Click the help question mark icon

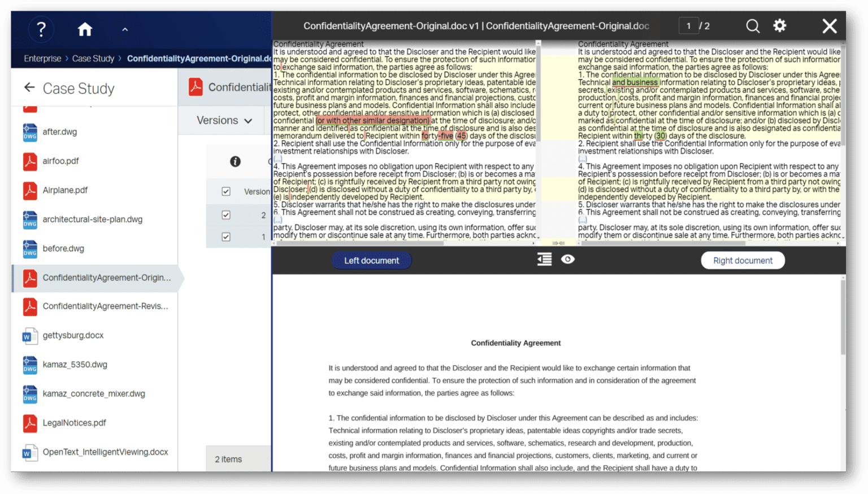pos(41,29)
